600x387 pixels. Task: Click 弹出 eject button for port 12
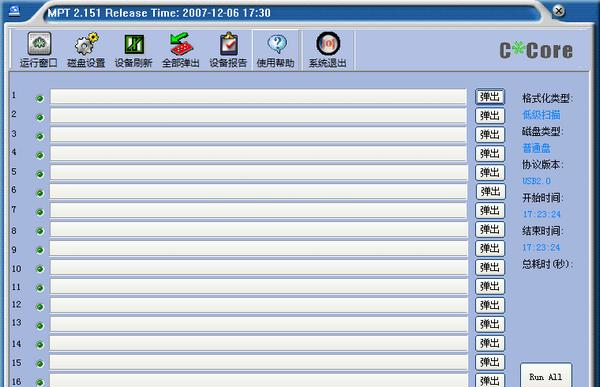(x=490, y=305)
